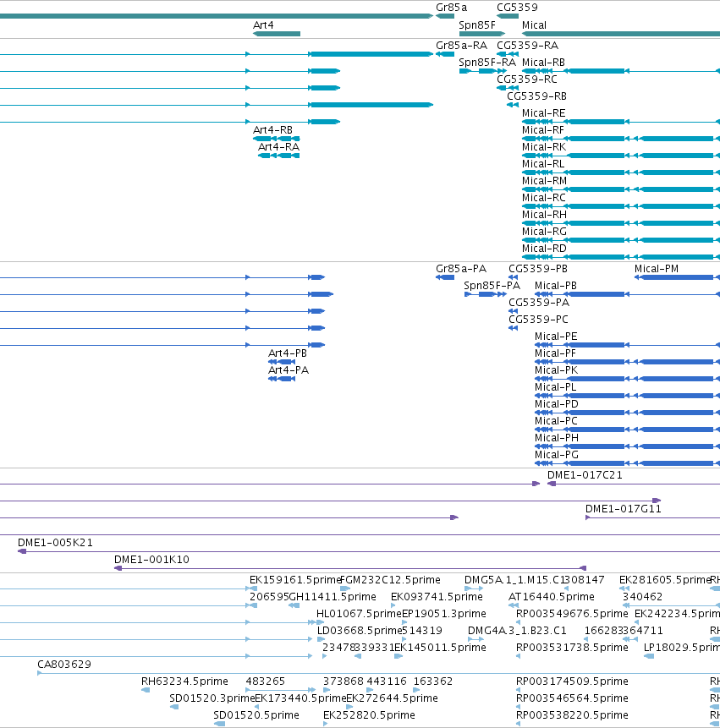720x728 pixels.
Task: Open the DME1-017C21 BAC clone label
Action: [x=585, y=475]
